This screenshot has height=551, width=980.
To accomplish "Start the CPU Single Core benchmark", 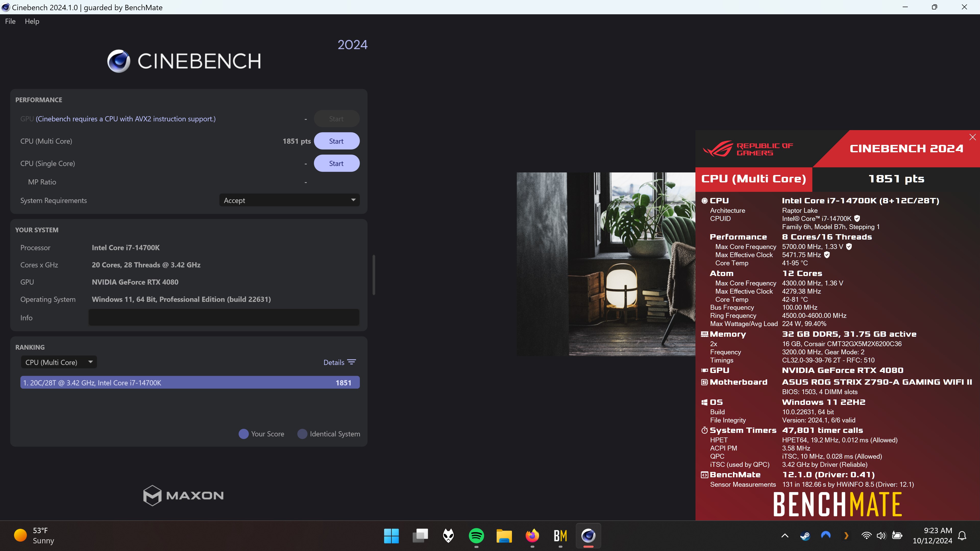I will coord(336,164).
